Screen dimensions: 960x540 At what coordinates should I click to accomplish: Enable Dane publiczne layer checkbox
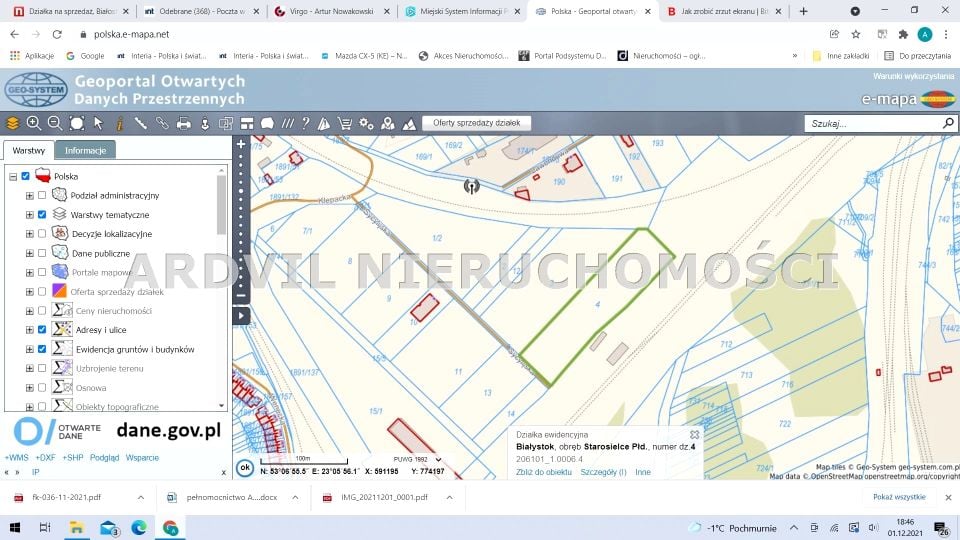42,253
